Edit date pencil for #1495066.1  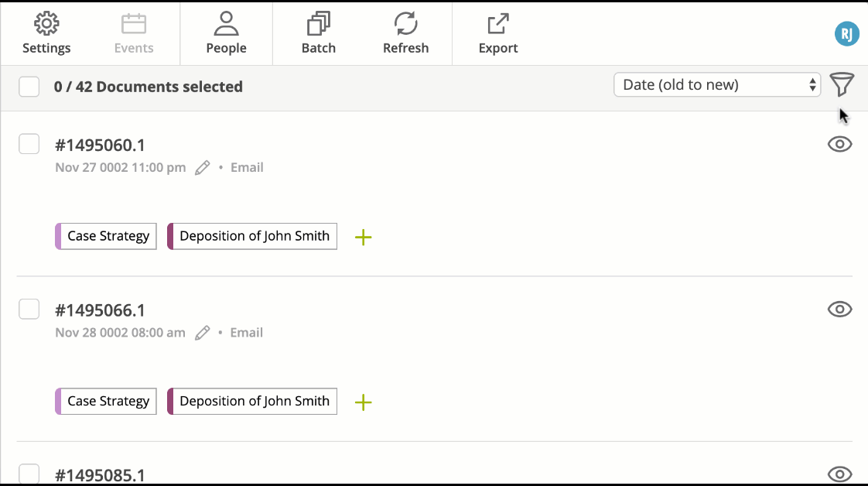[203, 332]
